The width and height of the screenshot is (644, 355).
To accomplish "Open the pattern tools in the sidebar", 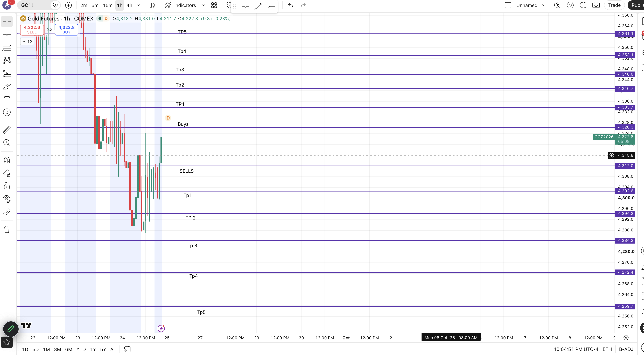I will [x=7, y=60].
